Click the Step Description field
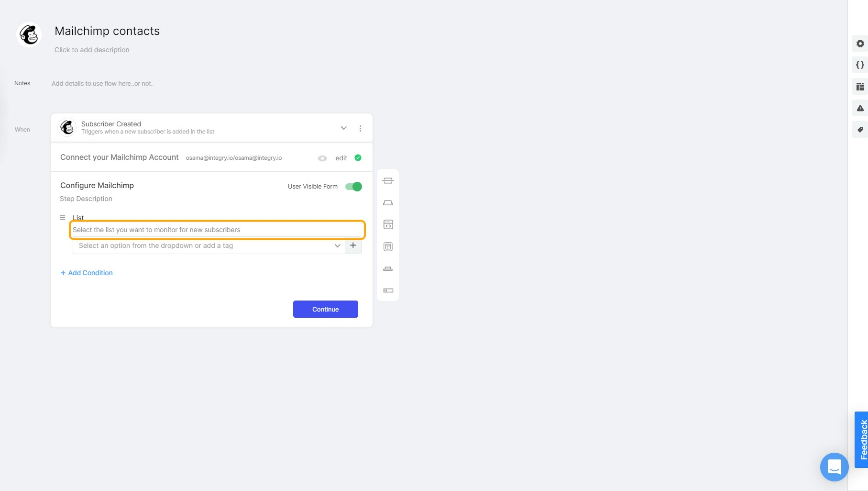The width and height of the screenshot is (868, 491). pos(86,199)
